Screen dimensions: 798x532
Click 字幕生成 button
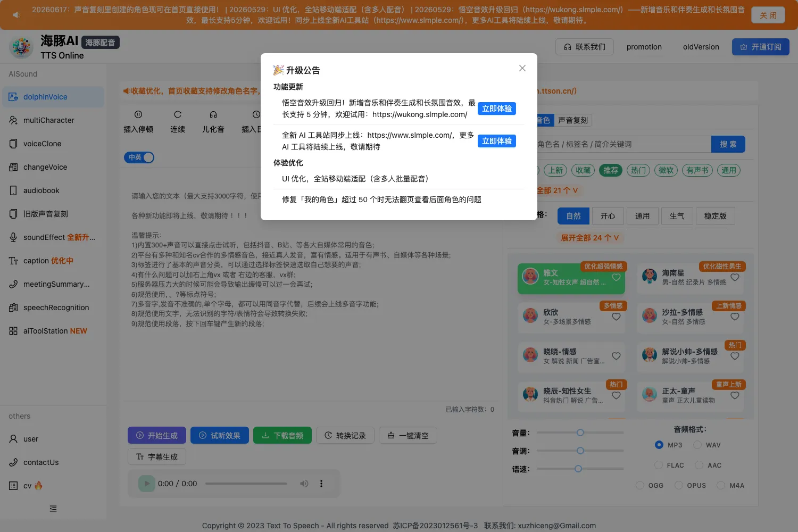157,456
